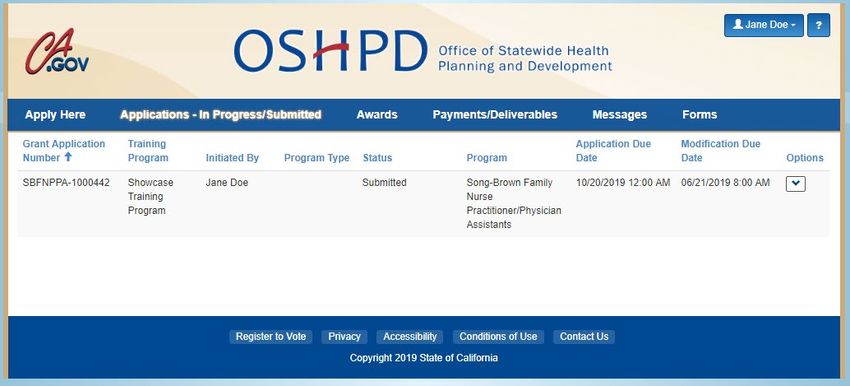850x386 pixels.
Task: Click the Submitted status cell
Action: click(384, 183)
